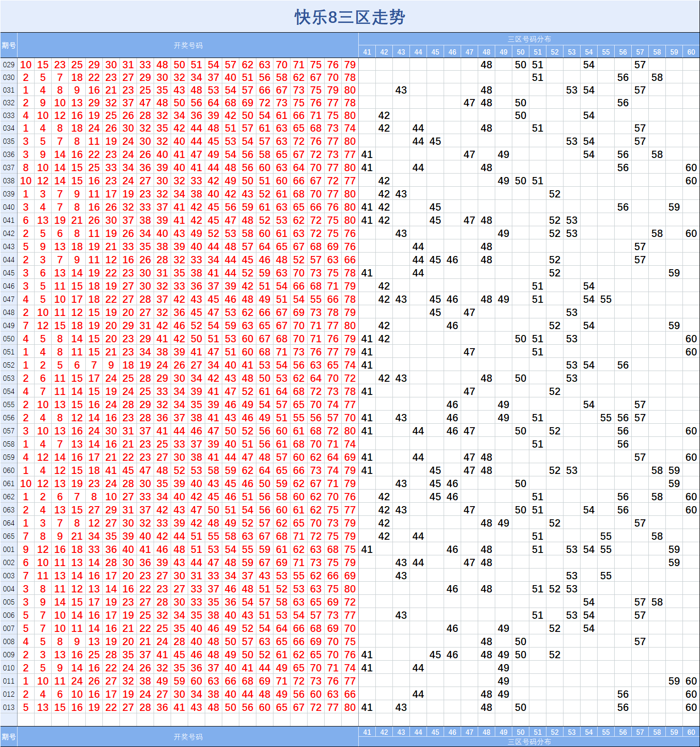Click period label 003
Image resolution: width=700 pixels, height=747 pixels.
9,576
